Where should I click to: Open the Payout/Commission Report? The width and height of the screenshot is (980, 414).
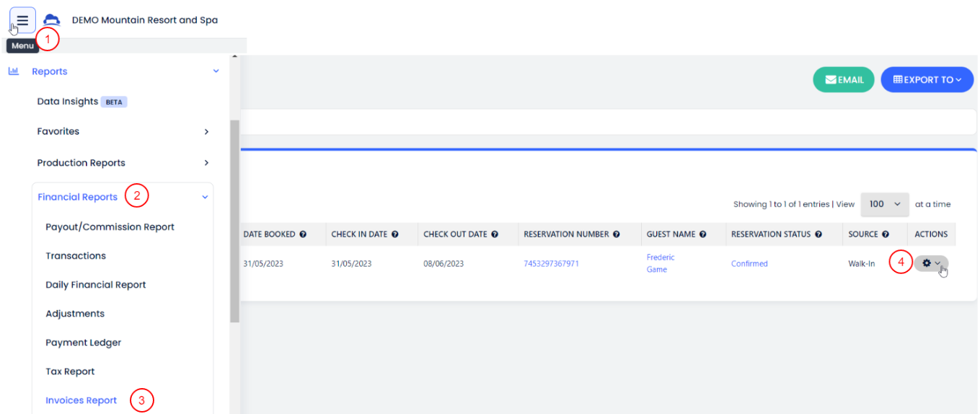[x=110, y=227]
